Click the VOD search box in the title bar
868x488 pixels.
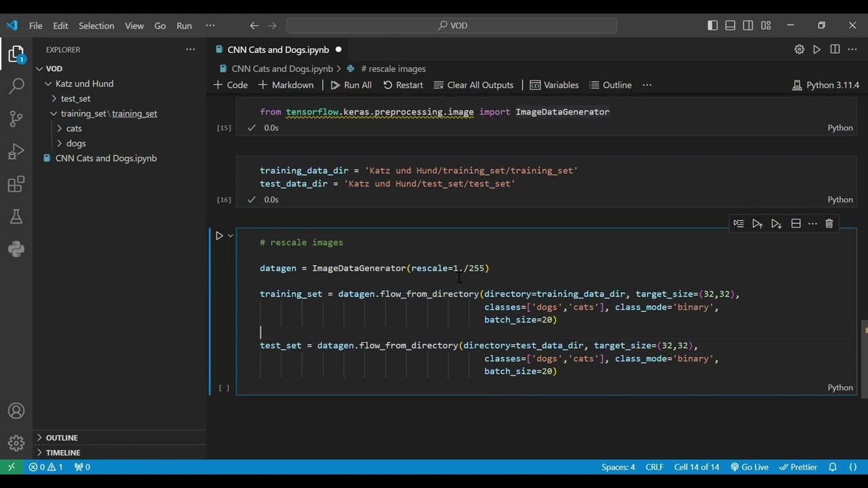(452, 25)
